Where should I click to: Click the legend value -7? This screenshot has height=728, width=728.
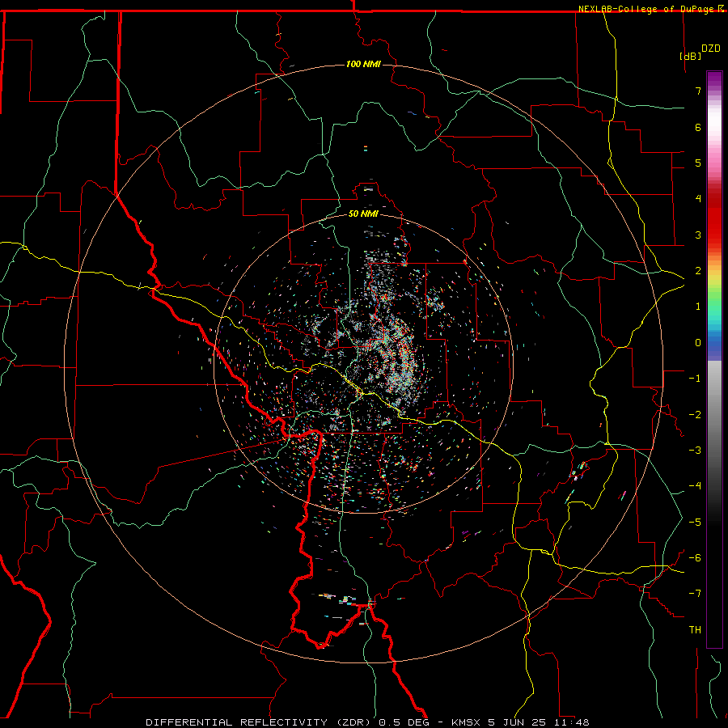[x=695, y=594]
